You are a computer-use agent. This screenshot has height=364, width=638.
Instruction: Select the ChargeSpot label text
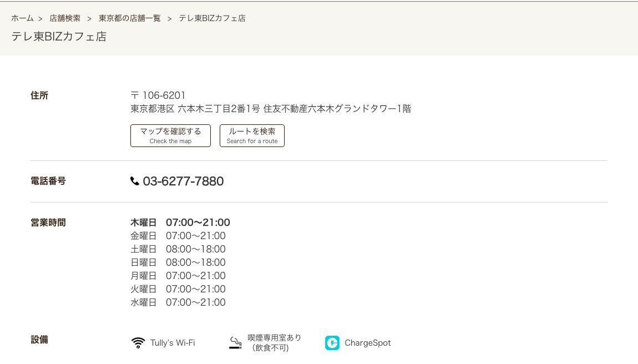[367, 343]
